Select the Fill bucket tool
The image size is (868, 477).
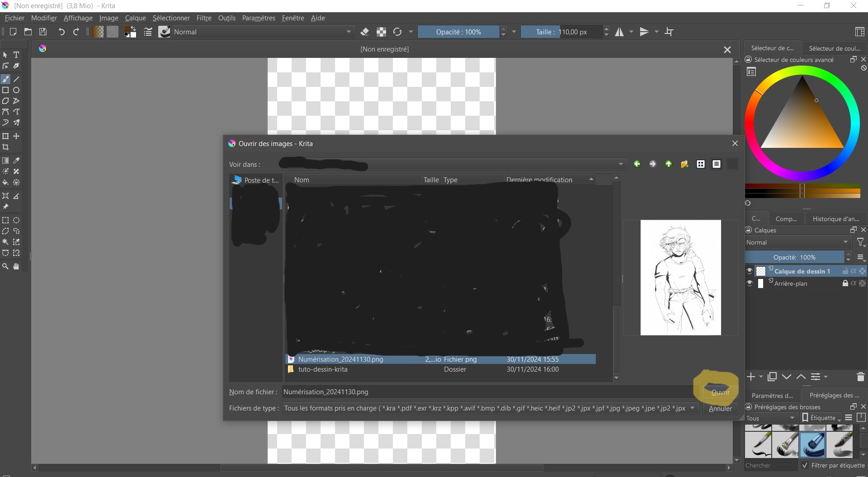[x=5, y=183]
